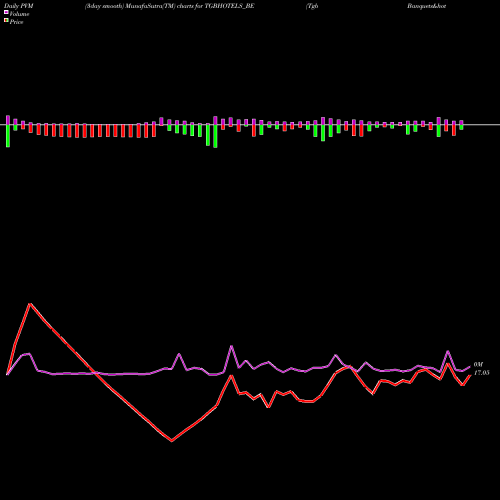Click the 17.05 price value label
Image resolution: width=500 pixels, height=500 pixels.
point(481,373)
